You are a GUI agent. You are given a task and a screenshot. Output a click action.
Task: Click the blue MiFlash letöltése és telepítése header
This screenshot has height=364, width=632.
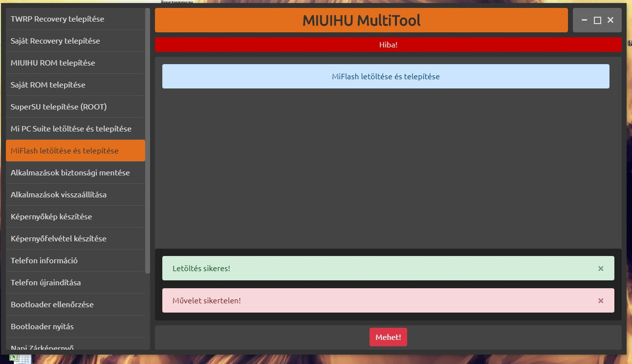(386, 76)
